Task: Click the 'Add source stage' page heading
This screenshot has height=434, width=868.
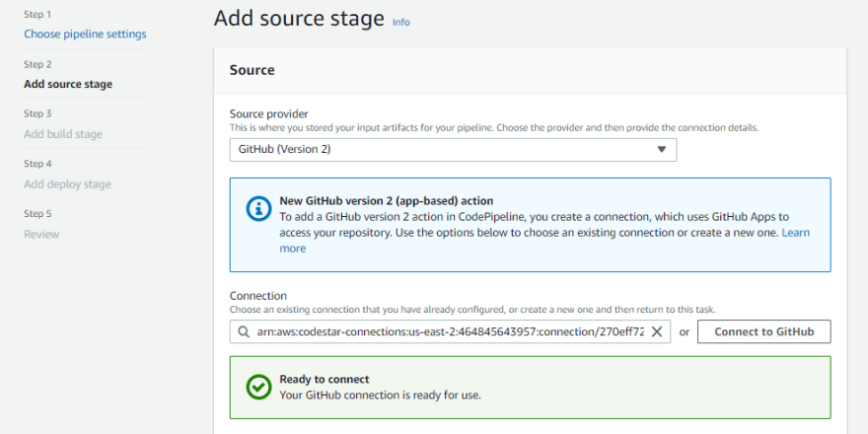Action: pos(299,19)
